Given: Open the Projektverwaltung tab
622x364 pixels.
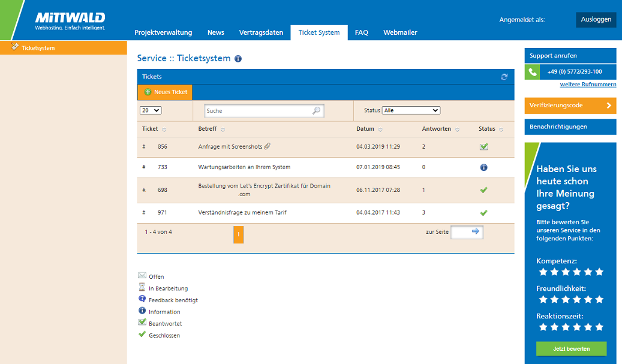Looking at the screenshot, I should (x=163, y=32).
